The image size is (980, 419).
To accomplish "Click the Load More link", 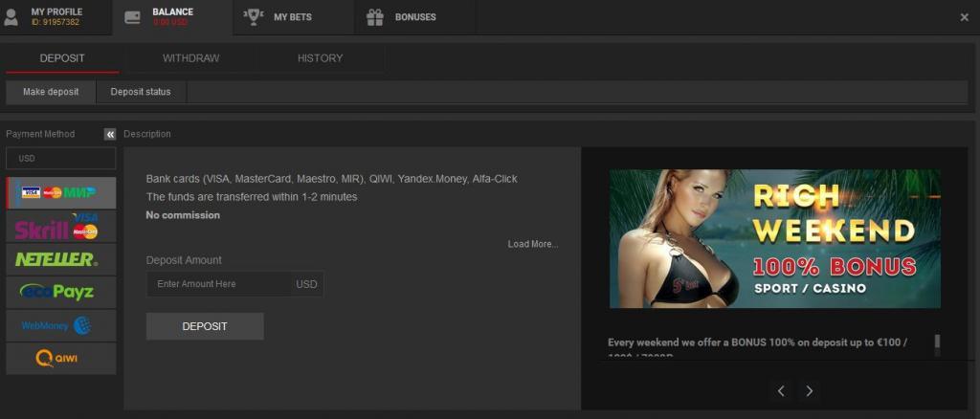I will pos(532,244).
